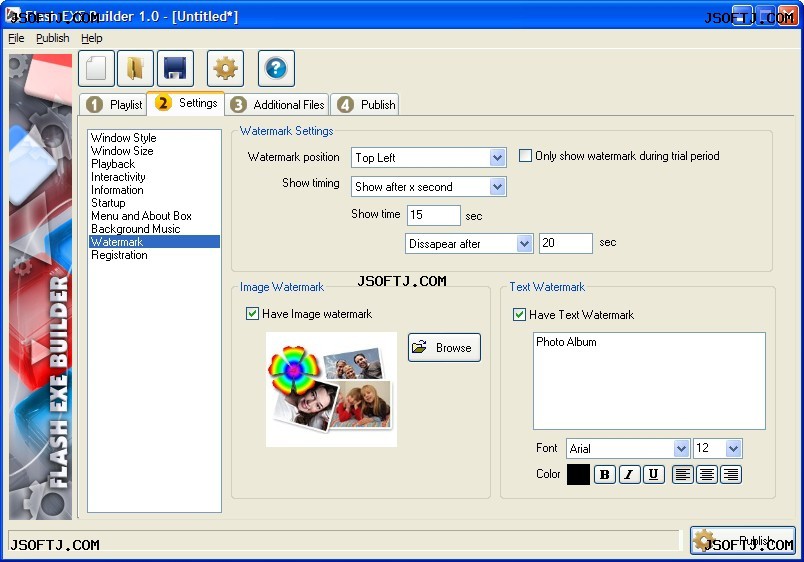Click the New project toolbar icon
Viewport: 804px width, 562px height.
[x=96, y=68]
